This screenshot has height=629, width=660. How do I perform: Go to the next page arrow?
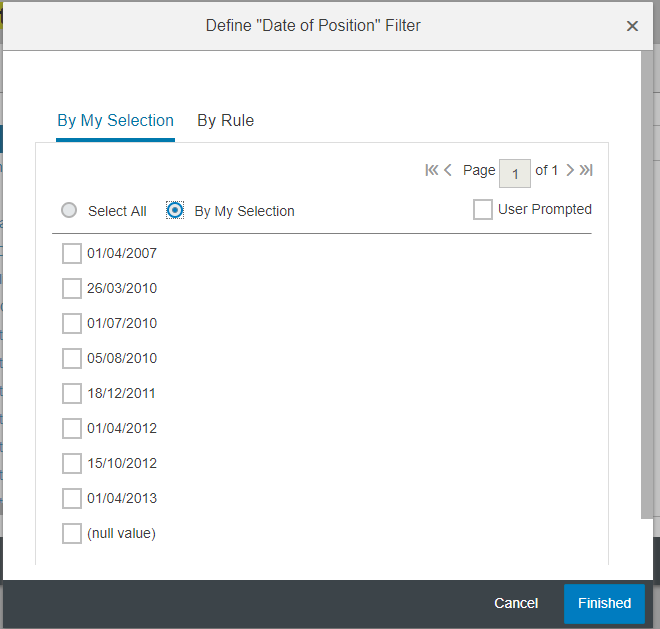(x=570, y=170)
